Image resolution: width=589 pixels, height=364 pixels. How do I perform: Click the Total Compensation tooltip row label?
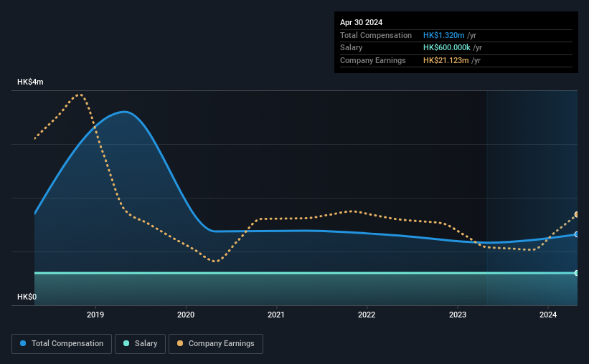(x=376, y=35)
